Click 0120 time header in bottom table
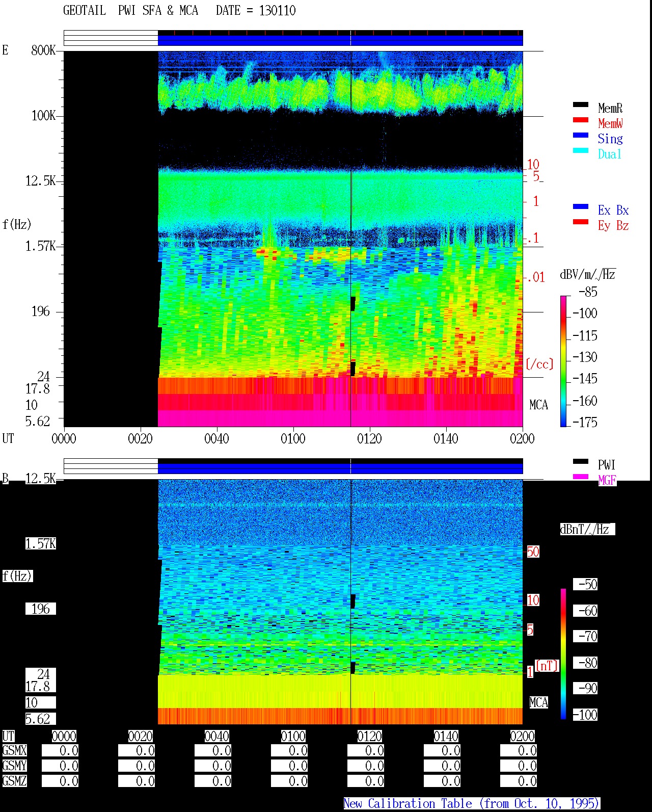The height and width of the screenshot is (812, 652). (369, 736)
